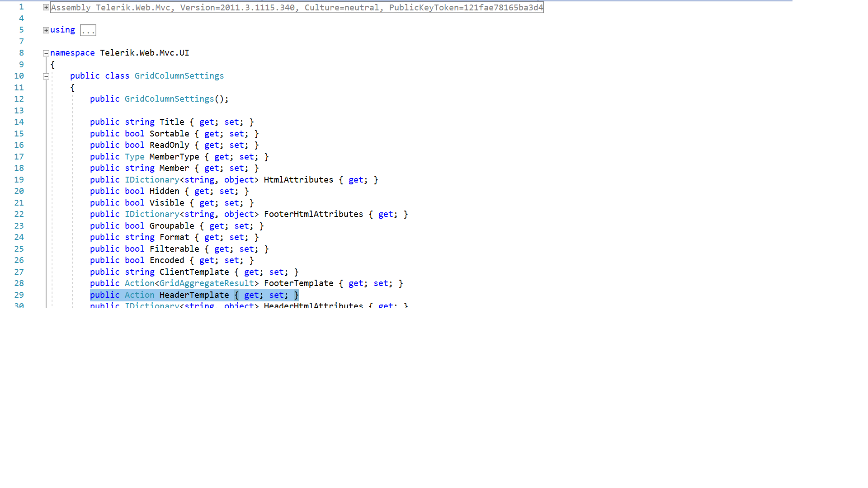The height and width of the screenshot is (488, 868).
Task: Click the ClientTemplate property name
Action: pyautogui.click(x=194, y=272)
